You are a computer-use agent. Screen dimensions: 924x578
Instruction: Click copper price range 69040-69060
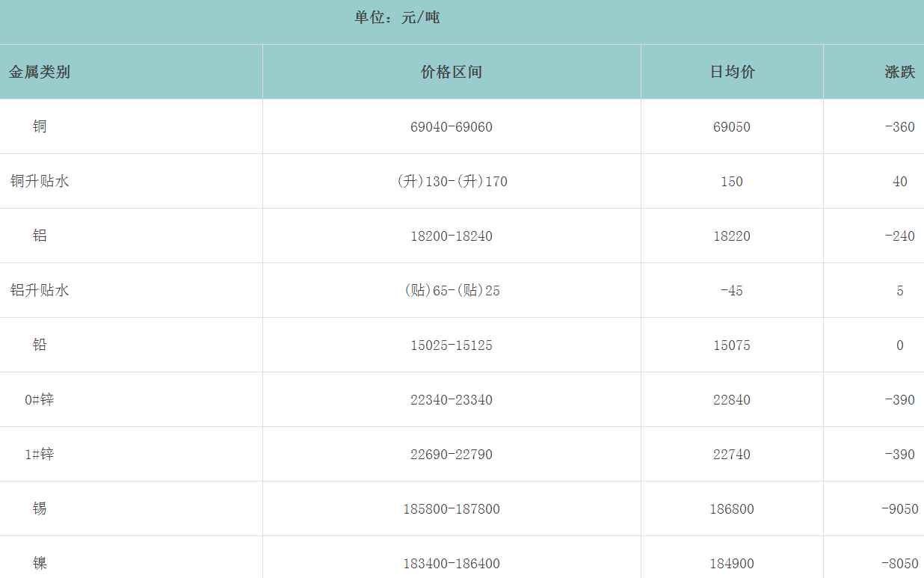pyautogui.click(x=452, y=127)
